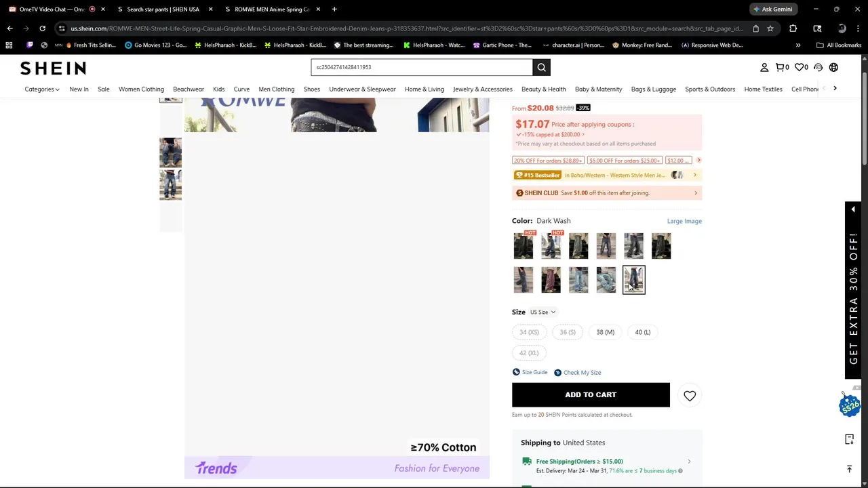The height and width of the screenshot is (488, 868).
Task: Select the second jeans gallery thumbnail
Action: (170, 152)
